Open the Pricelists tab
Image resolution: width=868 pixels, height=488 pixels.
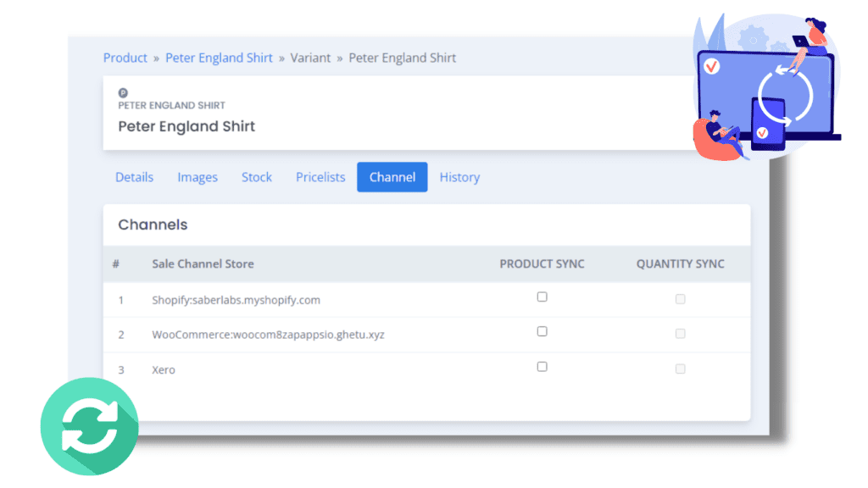(x=320, y=177)
